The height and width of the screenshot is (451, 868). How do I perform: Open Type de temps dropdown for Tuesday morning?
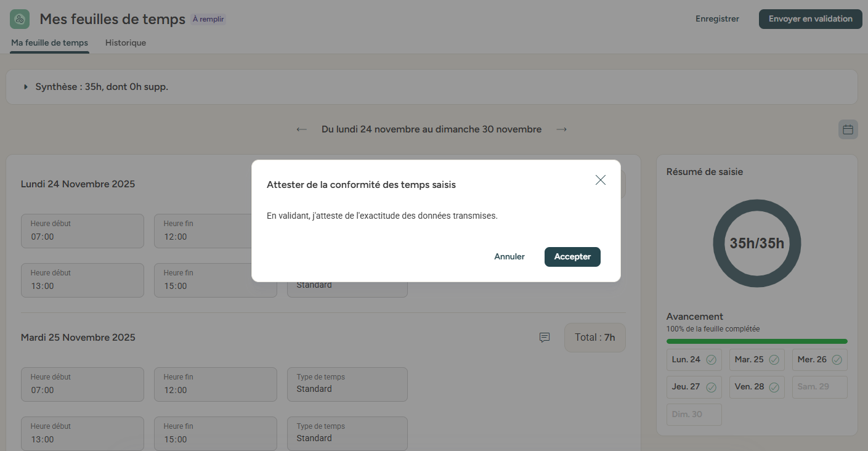click(347, 384)
